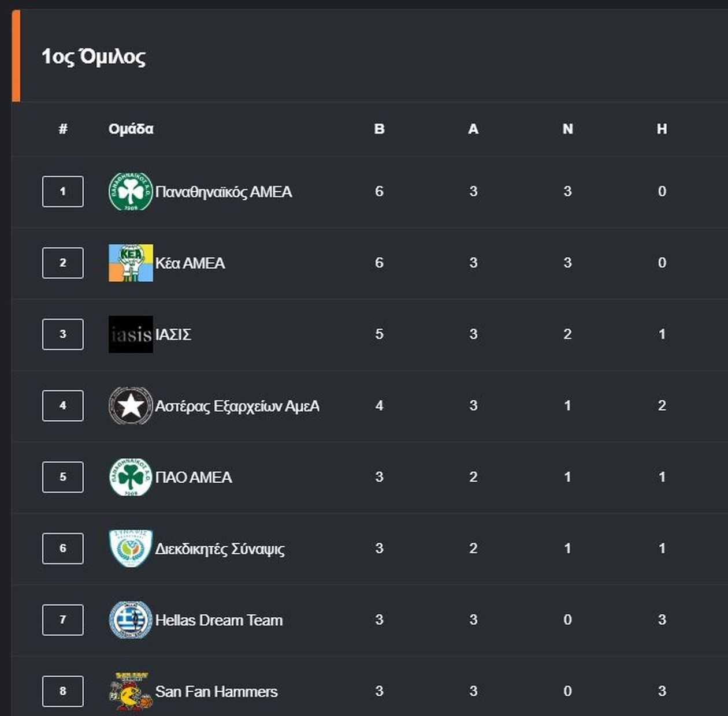Select the Hellas Dream Team name

click(219, 620)
